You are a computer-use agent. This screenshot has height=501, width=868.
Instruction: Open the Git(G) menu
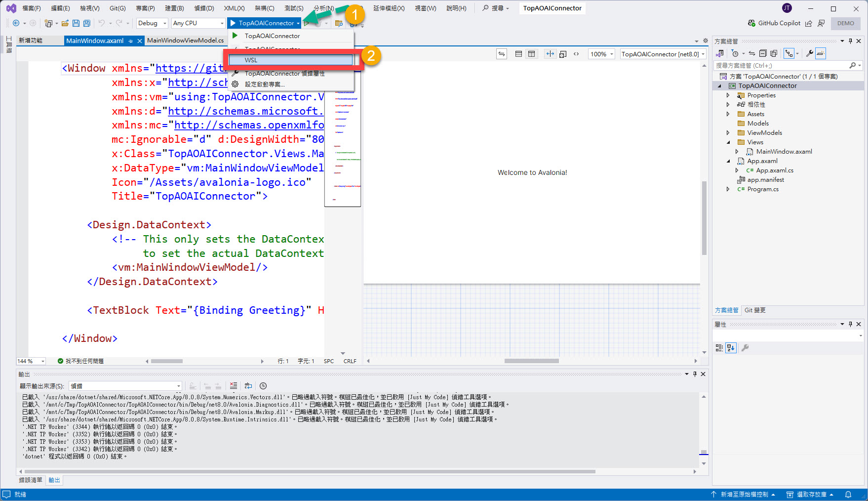pos(118,8)
